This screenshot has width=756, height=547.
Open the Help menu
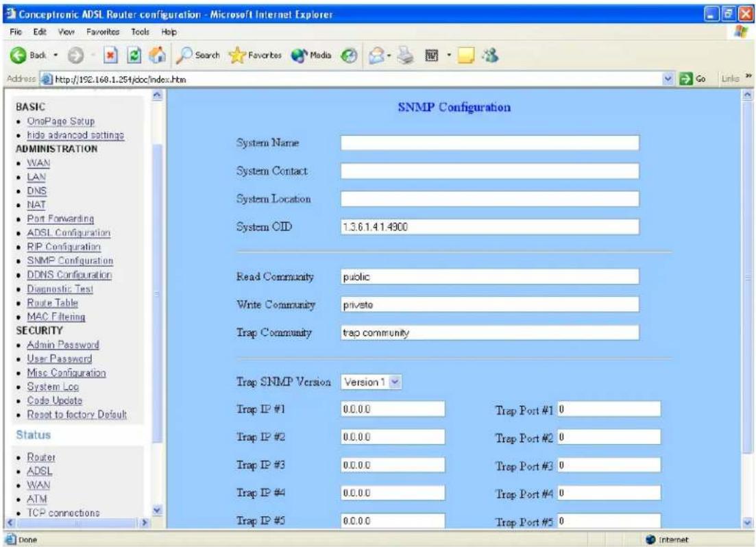pyautogui.click(x=169, y=32)
